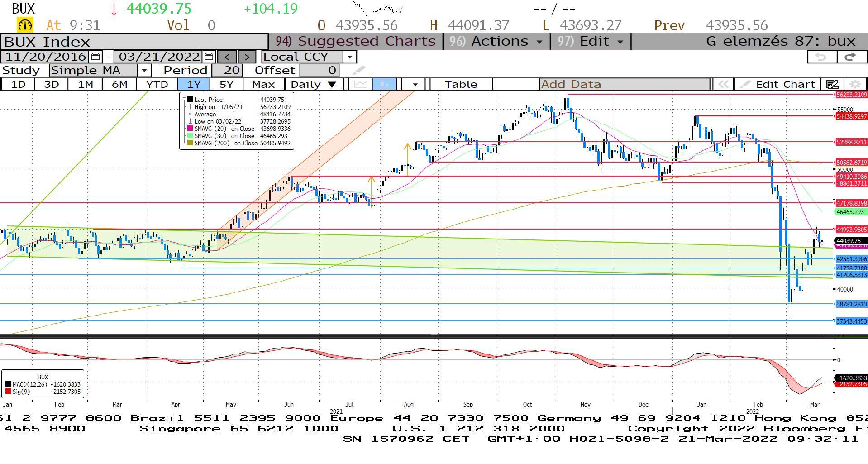
Task: Click the 47178.8398 price level label
Action: click(851, 203)
